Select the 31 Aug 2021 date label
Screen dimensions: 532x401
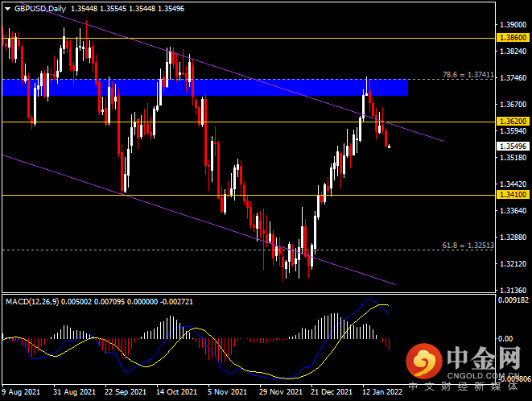click(x=74, y=392)
